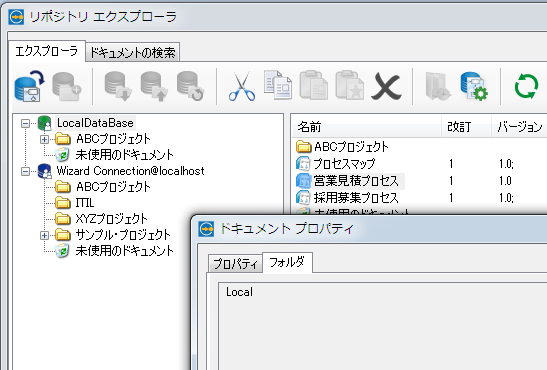
Task: Expand ABCプロジェクト under LocalDataBase
Action: (x=44, y=139)
